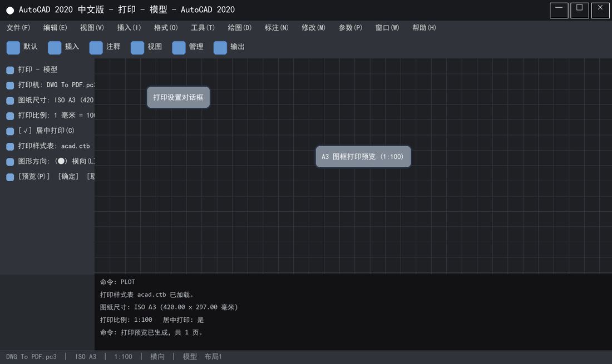Click the [预览(P)] button
This screenshot has height=364, width=612.
[x=34, y=176]
